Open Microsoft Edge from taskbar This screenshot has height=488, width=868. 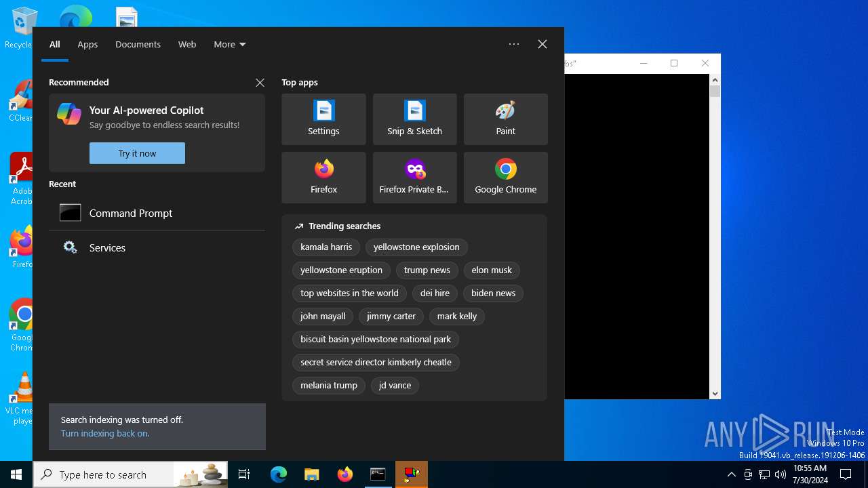(279, 474)
